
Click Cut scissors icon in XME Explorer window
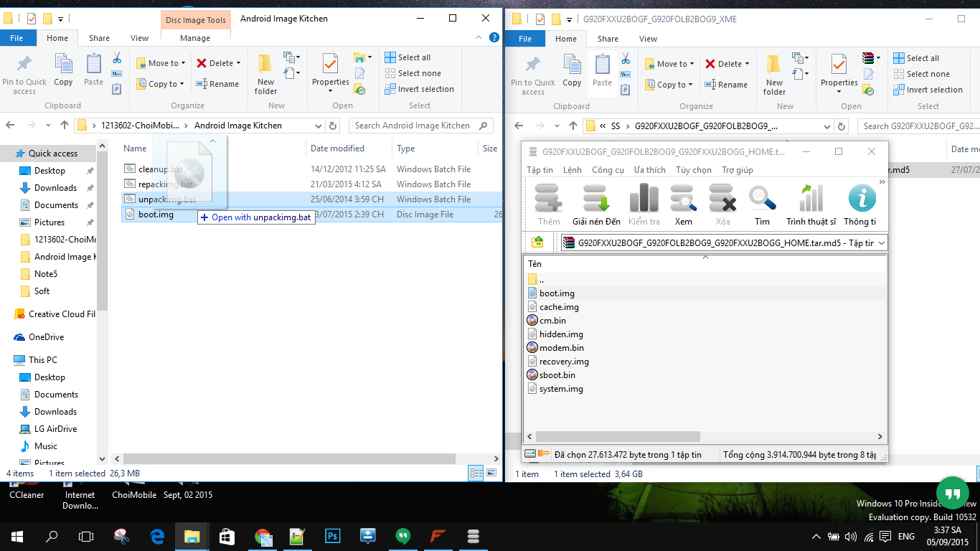pos(626,59)
